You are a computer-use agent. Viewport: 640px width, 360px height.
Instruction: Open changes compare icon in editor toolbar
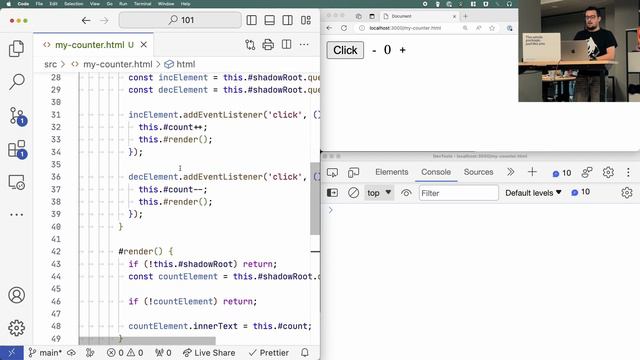pyautogui.click(x=250, y=44)
